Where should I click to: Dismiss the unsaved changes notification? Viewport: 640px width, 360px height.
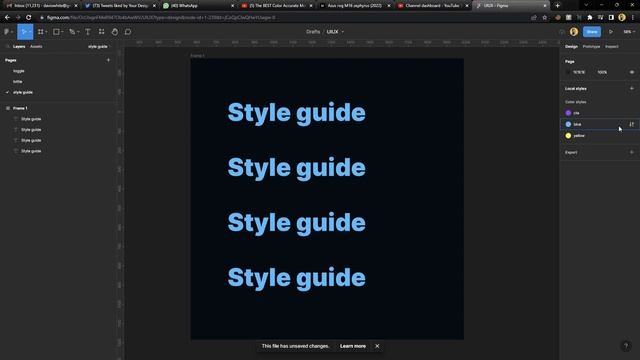377,346
